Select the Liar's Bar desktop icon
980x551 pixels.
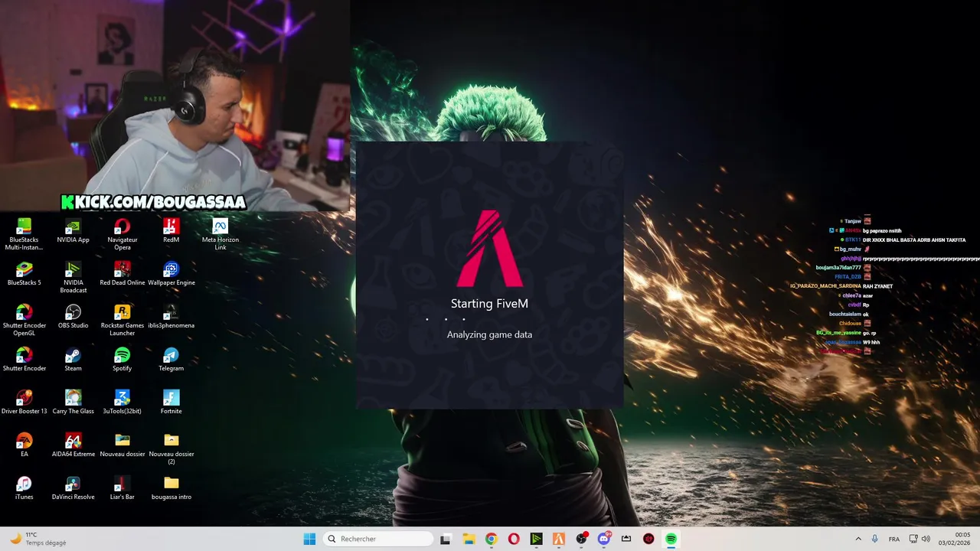tap(122, 487)
